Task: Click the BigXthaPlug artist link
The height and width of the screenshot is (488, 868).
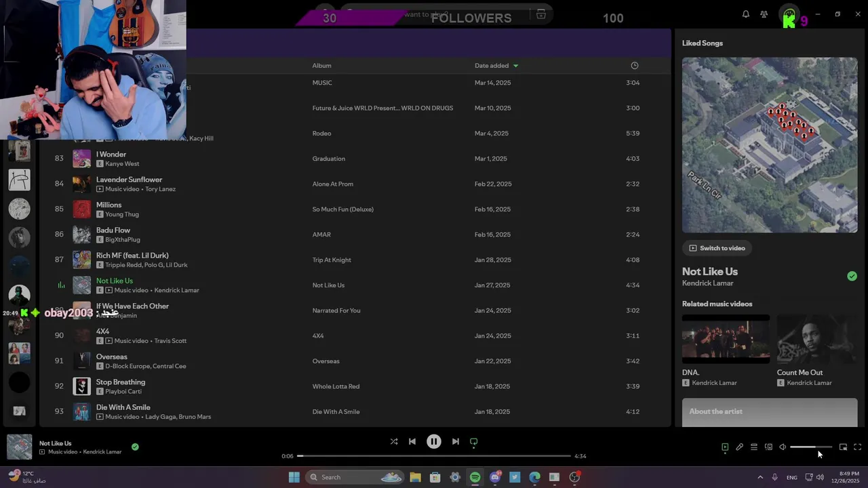Action: 123,240
